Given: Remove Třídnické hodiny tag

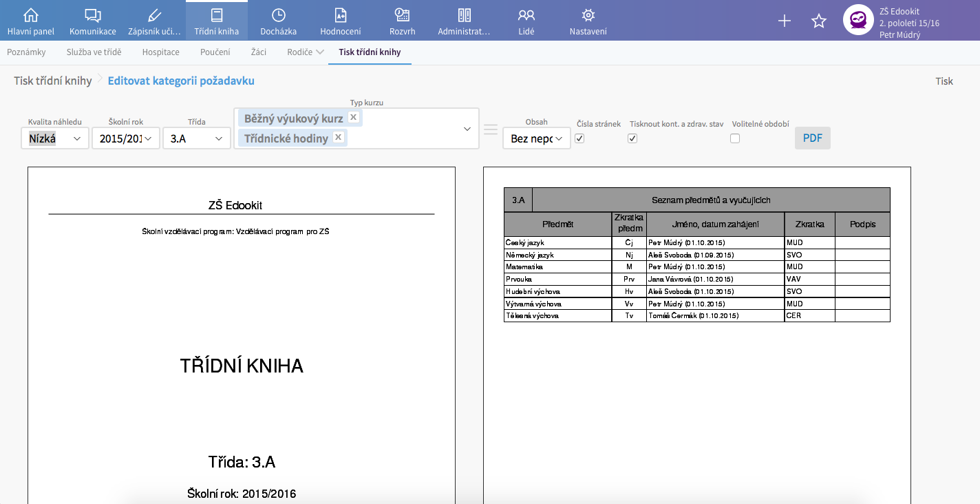Looking at the screenshot, I should click(338, 137).
